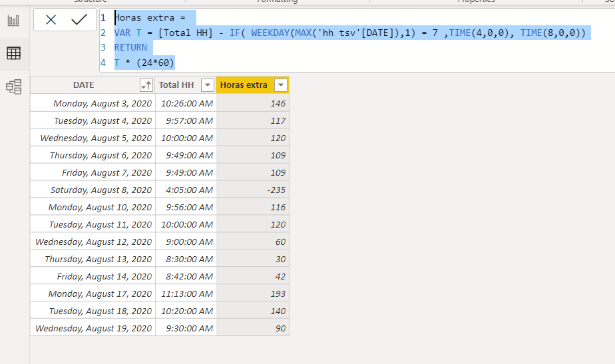Click Horas extra value 60

(253, 242)
